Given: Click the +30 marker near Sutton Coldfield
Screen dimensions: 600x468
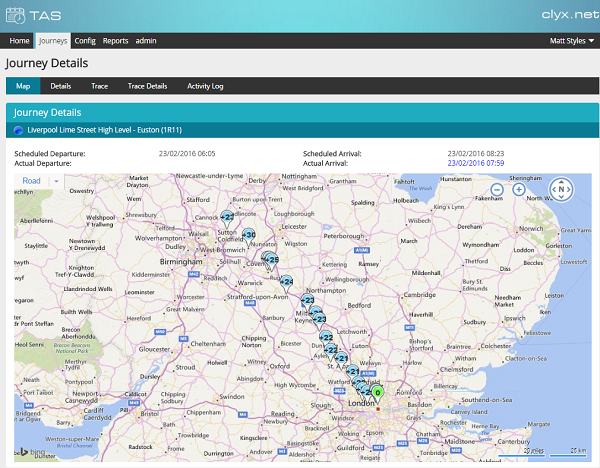Looking at the screenshot, I should point(248,235).
